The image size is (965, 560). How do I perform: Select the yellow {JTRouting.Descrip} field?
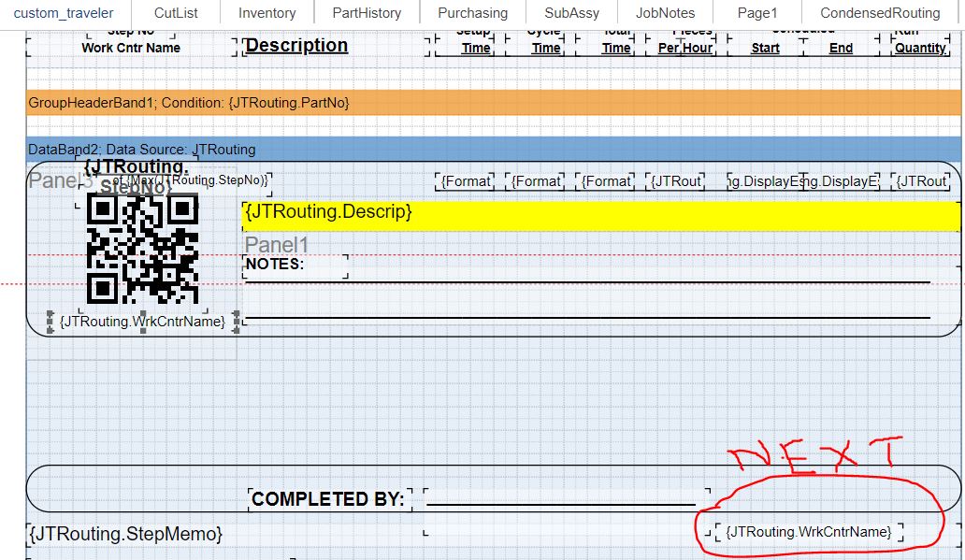(x=601, y=215)
